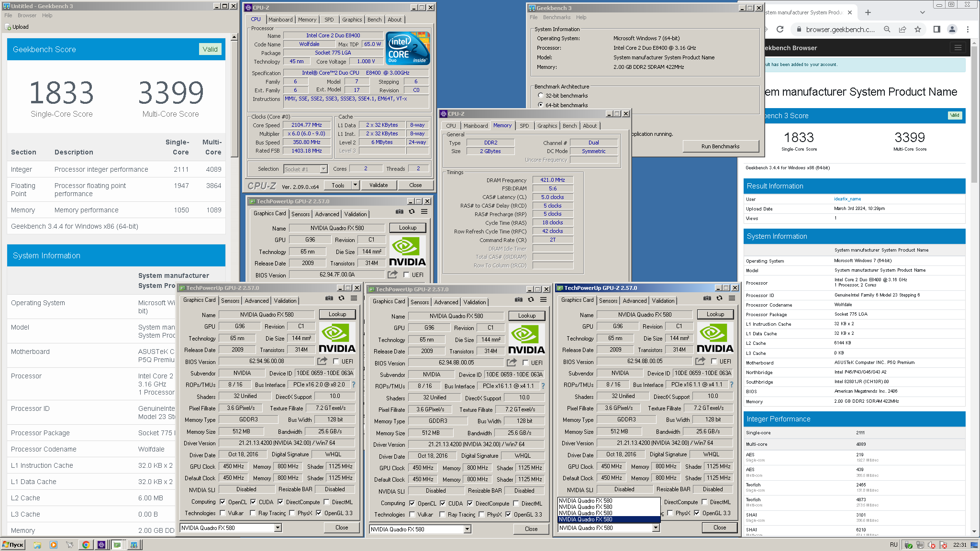Screen dimensions: 980x551
Task: Open the hamburger menu in the rightmost GPU-Z window
Action: (x=732, y=298)
